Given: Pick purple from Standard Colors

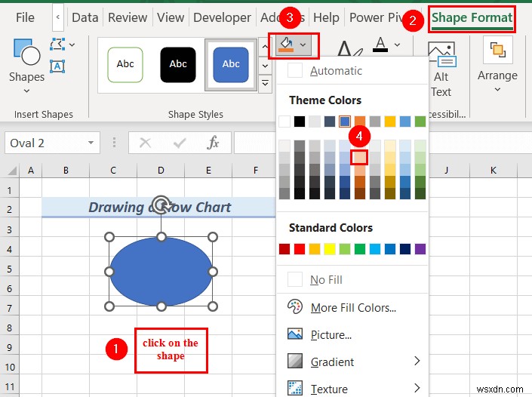Looking at the screenshot, I should pyautogui.click(x=420, y=249).
